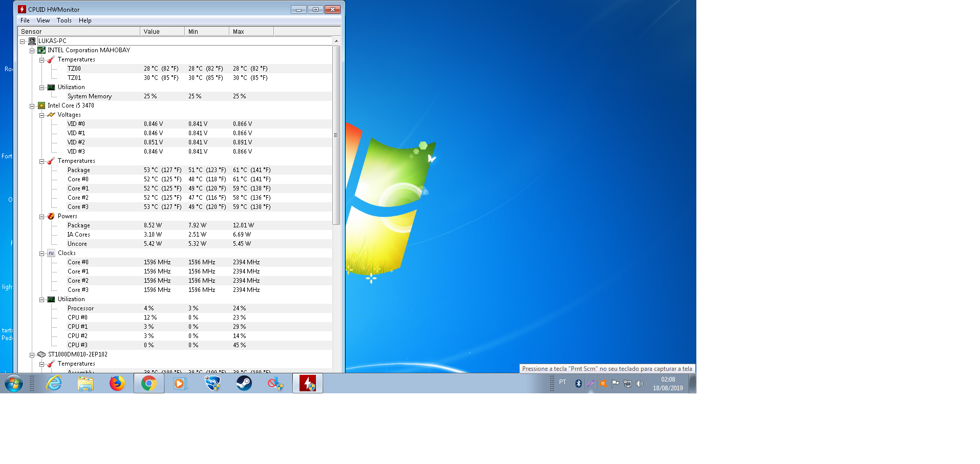This screenshot has width=980, height=464.
Task: Click the scrollbar up arrow
Action: tap(336, 41)
